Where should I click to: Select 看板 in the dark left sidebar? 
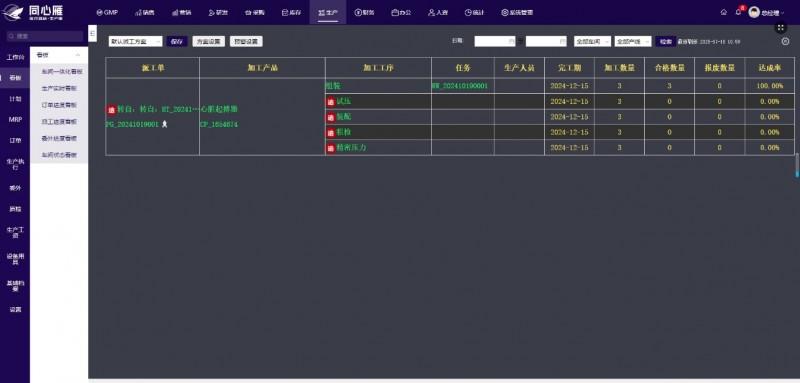point(15,78)
